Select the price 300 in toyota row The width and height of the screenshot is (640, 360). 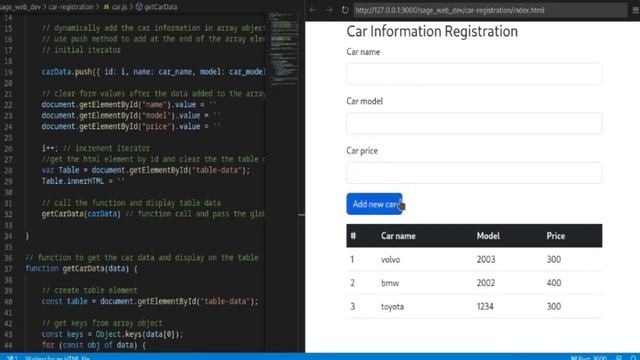553,307
